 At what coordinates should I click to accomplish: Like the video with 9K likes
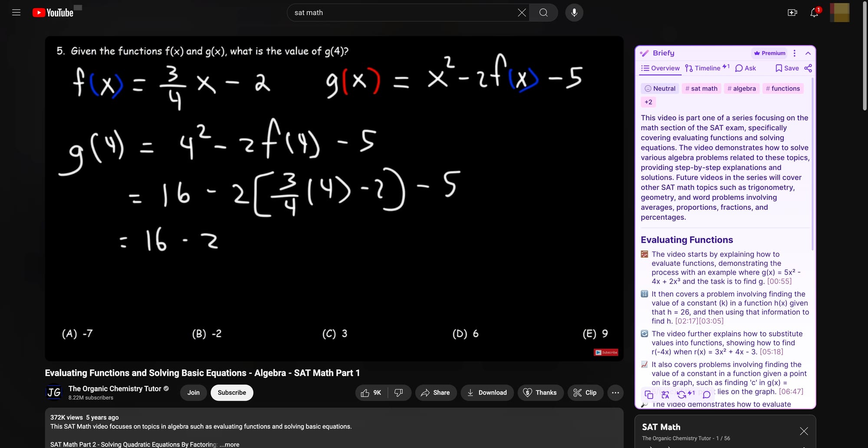pyautogui.click(x=372, y=392)
